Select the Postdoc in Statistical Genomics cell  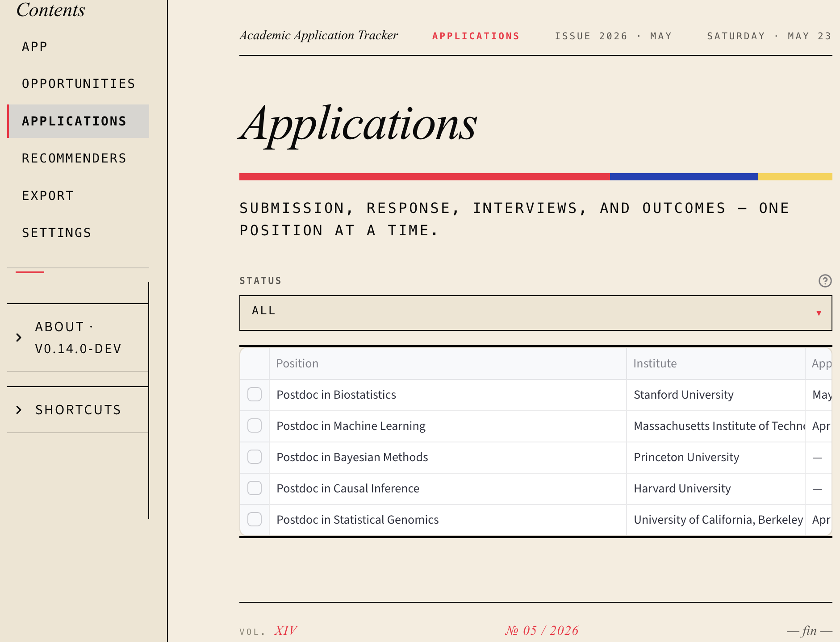(x=447, y=520)
